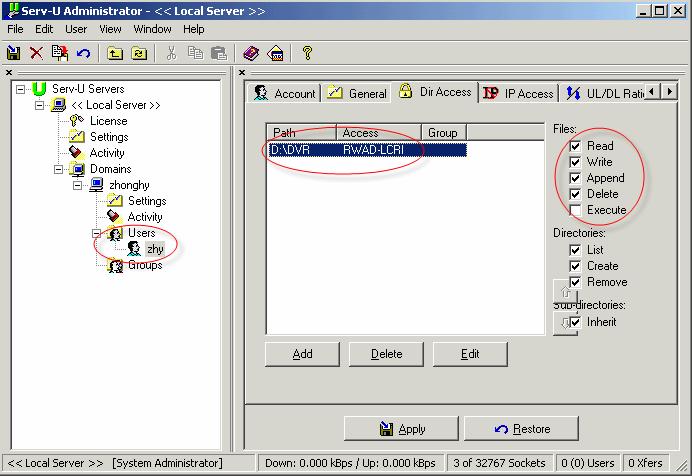Select the License key icon in tree

pos(77,120)
